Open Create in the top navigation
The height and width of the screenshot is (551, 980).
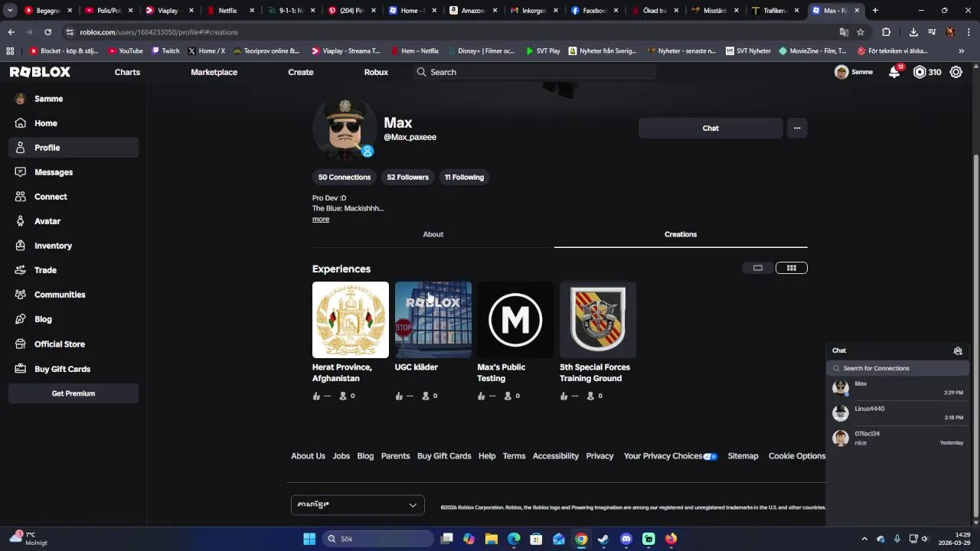(301, 72)
